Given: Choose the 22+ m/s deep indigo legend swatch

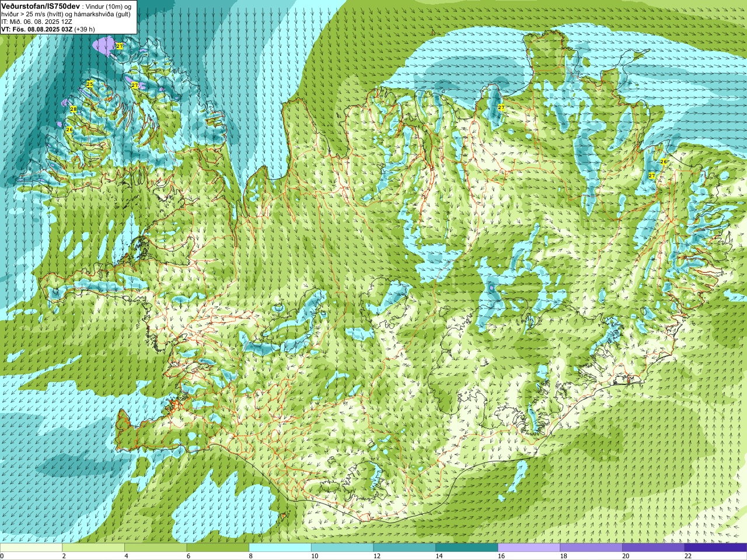Looking at the screenshot, I should [715, 548].
